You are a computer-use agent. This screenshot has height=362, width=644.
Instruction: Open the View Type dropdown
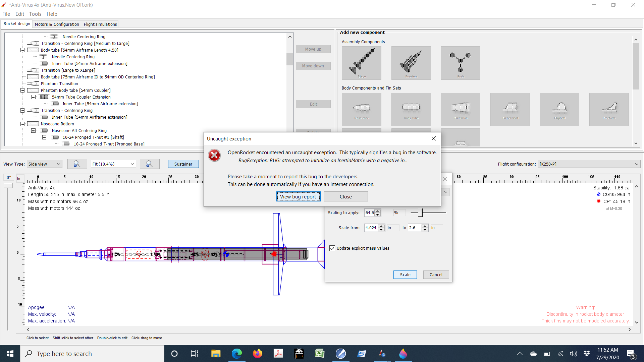coord(44,164)
